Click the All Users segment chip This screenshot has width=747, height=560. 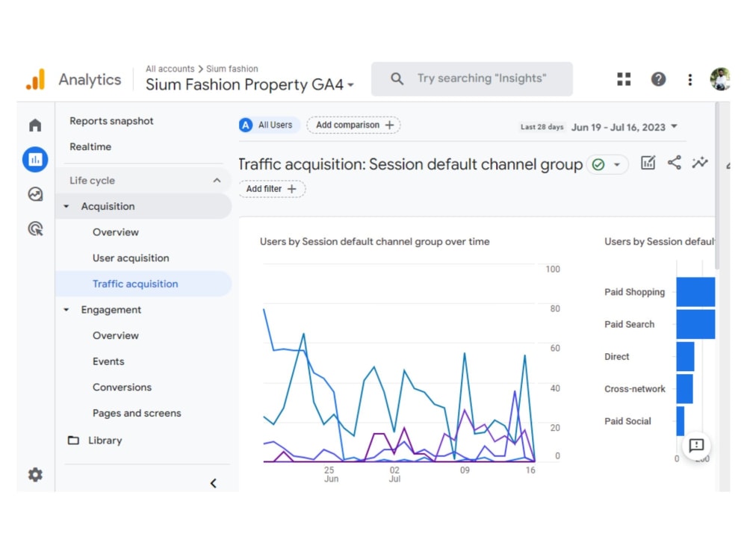pyautogui.click(x=269, y=125)
